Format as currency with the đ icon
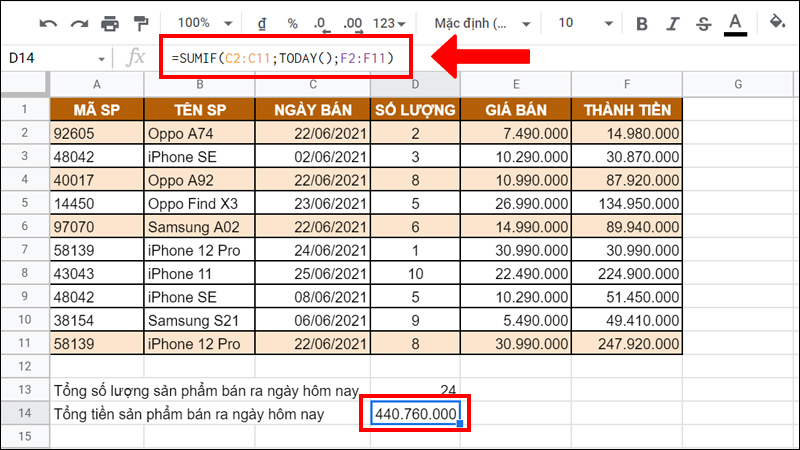The width and height of the screenshot is (800, 450). point(262,22)
